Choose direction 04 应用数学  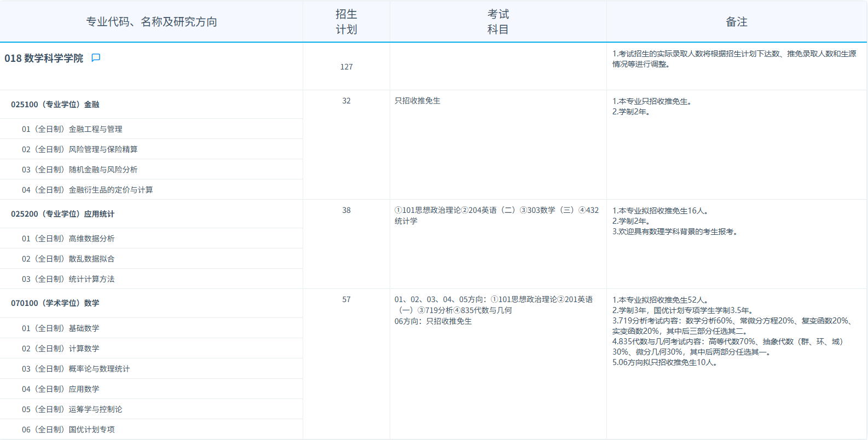click(61, 389)
